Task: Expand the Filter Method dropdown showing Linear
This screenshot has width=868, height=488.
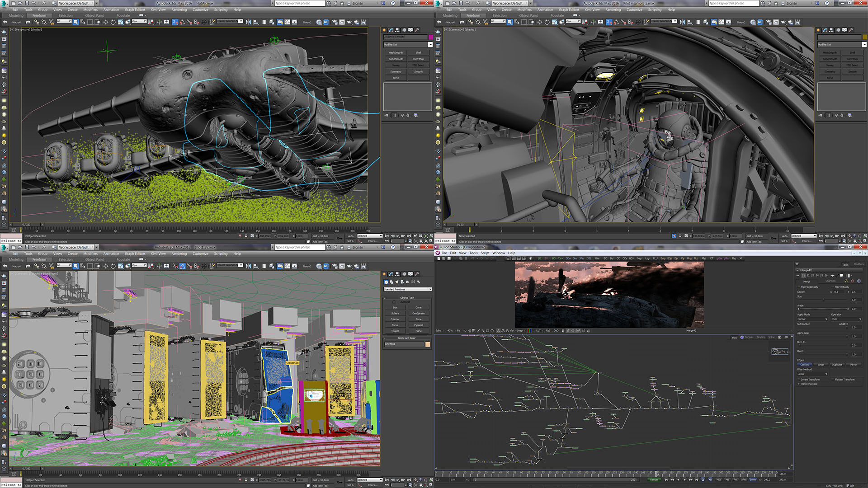Action: (x=812, y=374)
